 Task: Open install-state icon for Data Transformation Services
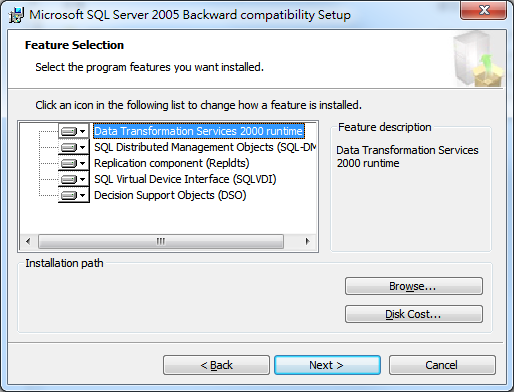(74, 131)
